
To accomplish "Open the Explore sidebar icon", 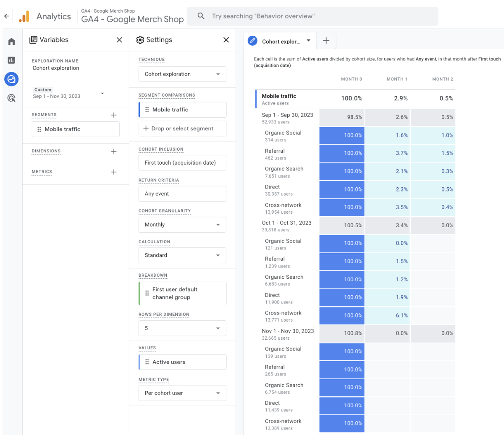I will [11, 79].
